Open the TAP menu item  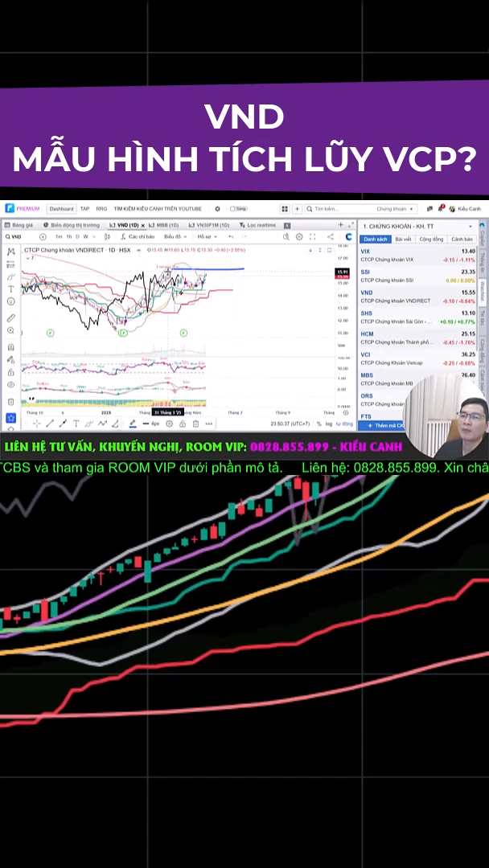(x=84, y=209)
